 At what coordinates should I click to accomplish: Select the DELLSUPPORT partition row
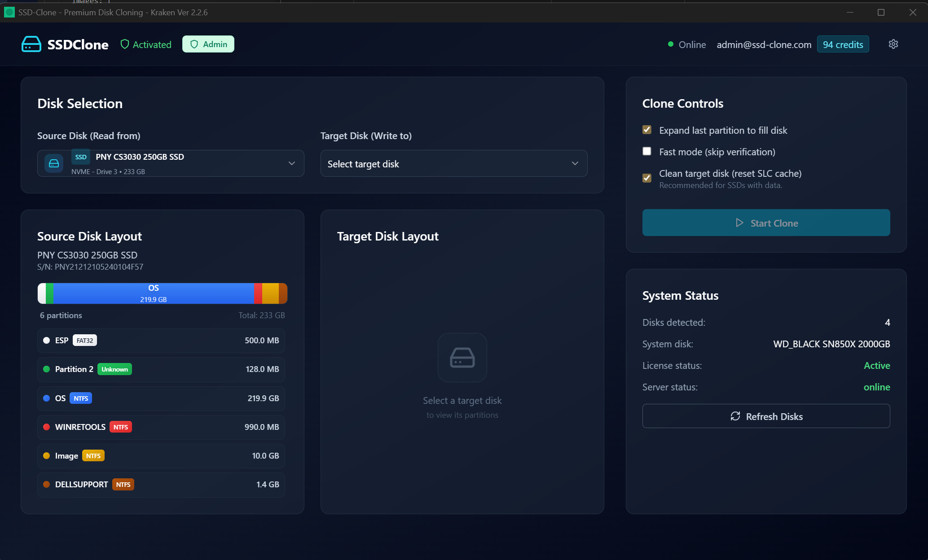pyautogui.click(x=161, y=485)
